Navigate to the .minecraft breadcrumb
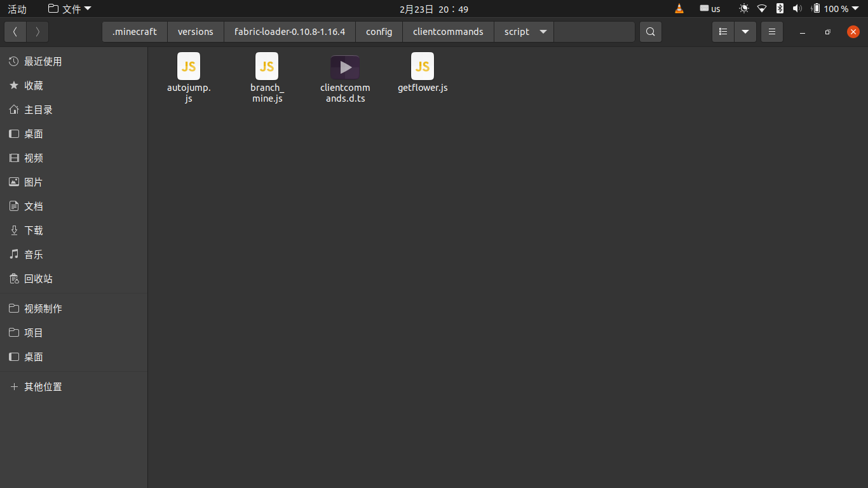Viewport: 868px width, 488px height. coord(134,31)
